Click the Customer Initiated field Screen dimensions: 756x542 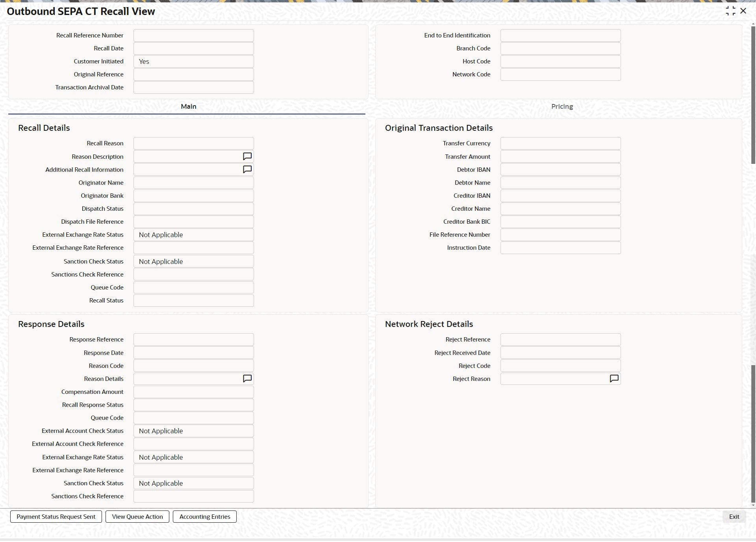193,61
